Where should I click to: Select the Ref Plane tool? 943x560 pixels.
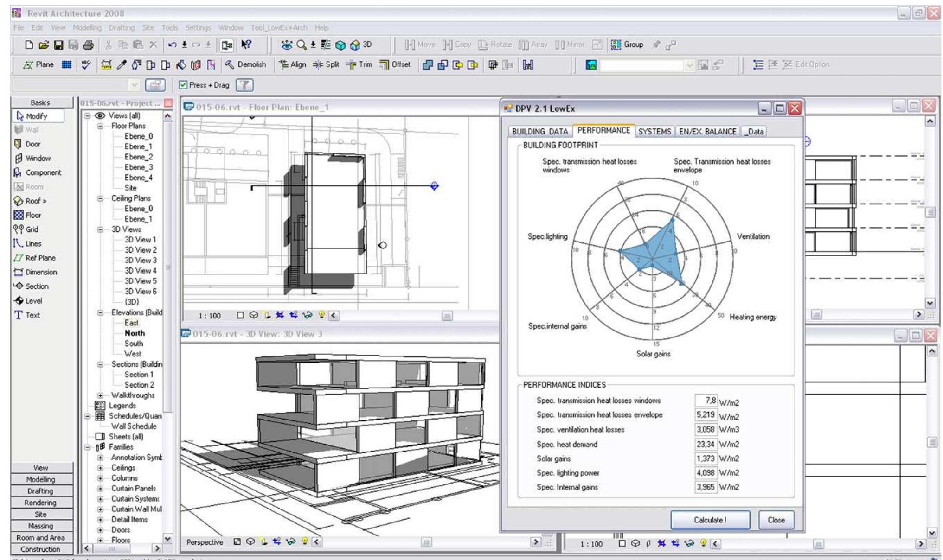click(x=35, y=258)
